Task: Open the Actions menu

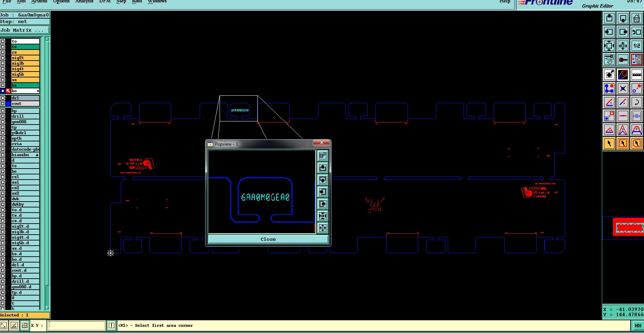Action: pos(39,1)
